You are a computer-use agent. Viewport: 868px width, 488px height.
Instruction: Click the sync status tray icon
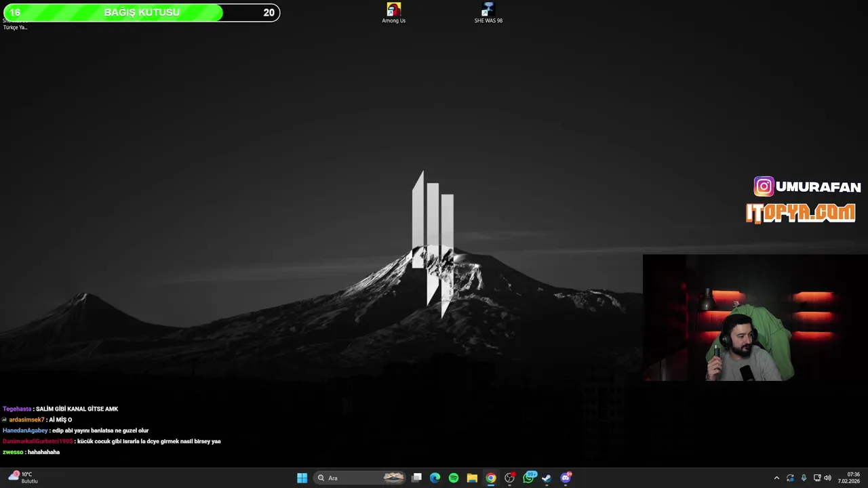pyautogui.click(x=790, y=478)
